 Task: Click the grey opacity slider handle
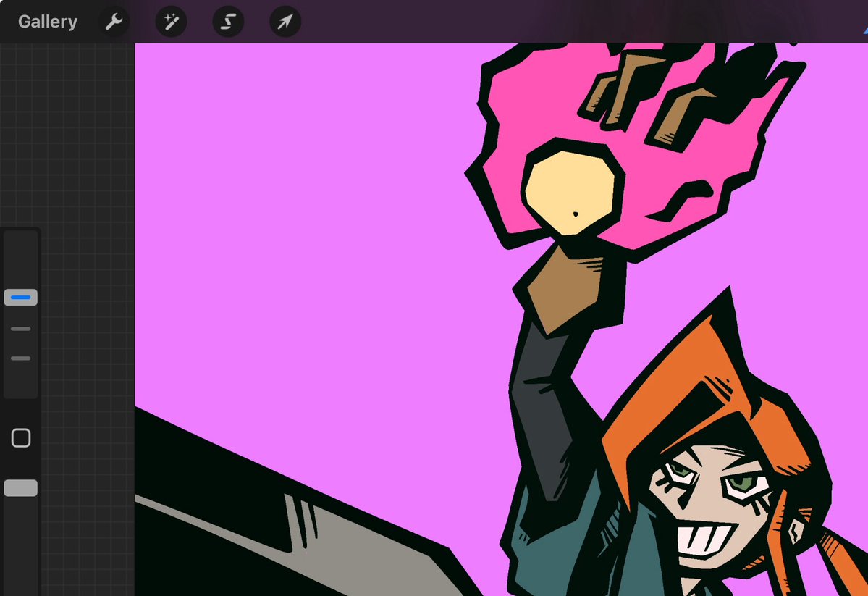point(21,488)
